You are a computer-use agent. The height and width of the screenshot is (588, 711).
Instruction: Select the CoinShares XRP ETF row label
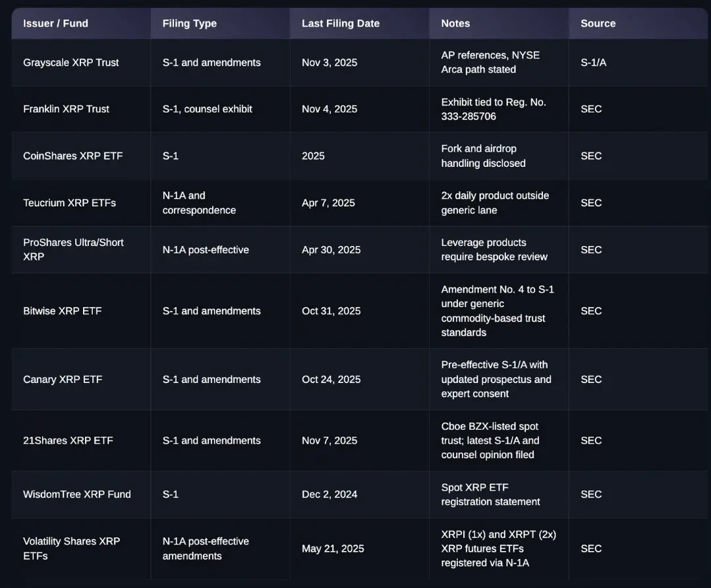[x=72, y=156]
